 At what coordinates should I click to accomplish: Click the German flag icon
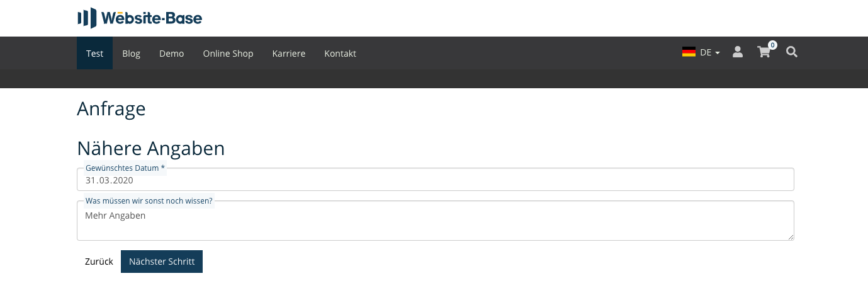(689, 52)
